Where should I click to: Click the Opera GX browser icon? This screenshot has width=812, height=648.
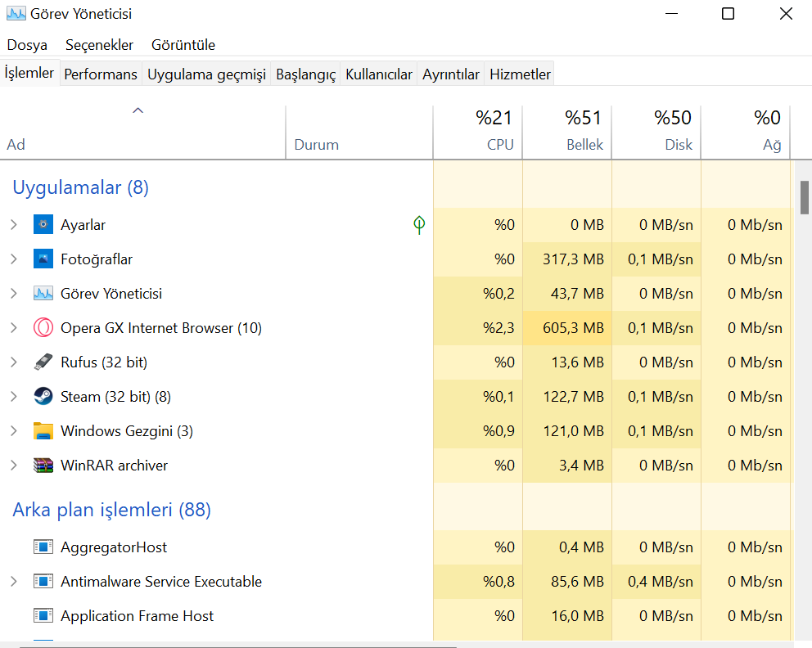click(43, 328)
